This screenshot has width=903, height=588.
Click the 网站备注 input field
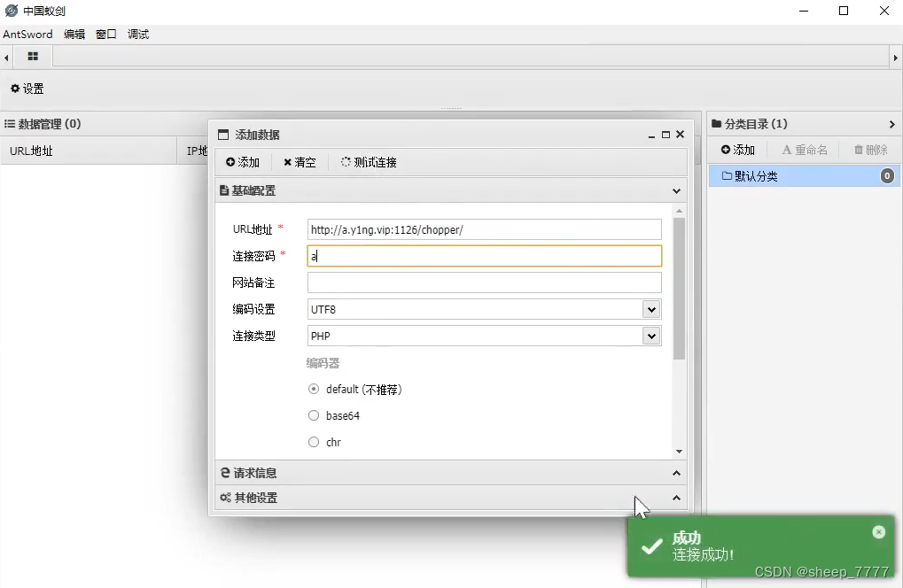point(485,282)
